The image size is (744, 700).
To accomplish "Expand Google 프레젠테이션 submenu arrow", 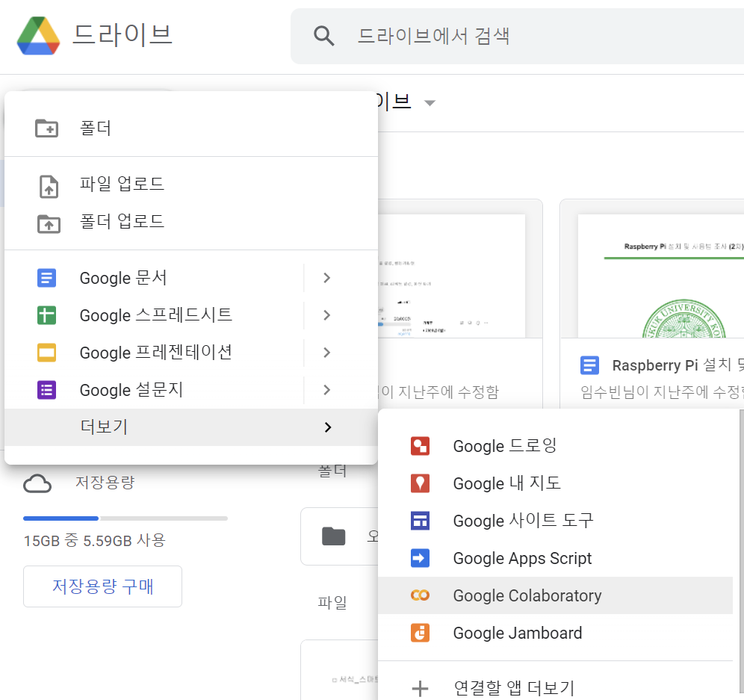I will [326, 353].
